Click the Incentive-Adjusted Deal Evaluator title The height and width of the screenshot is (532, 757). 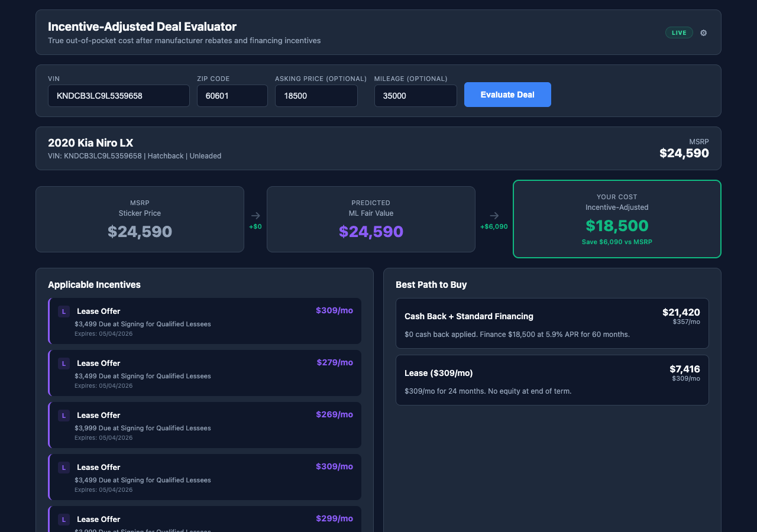coord(142,27)
